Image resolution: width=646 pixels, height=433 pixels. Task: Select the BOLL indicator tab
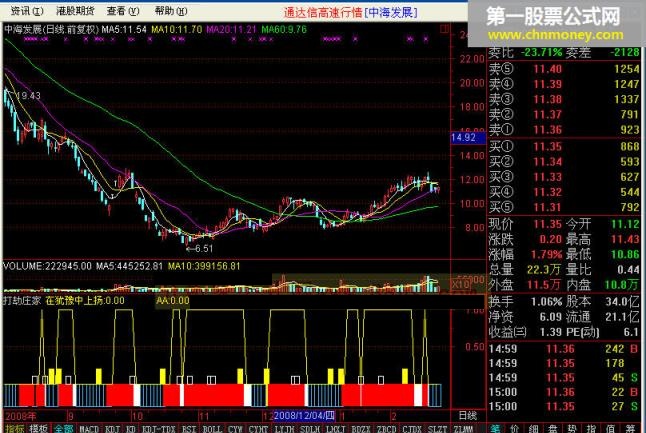(x=212, y=428)
